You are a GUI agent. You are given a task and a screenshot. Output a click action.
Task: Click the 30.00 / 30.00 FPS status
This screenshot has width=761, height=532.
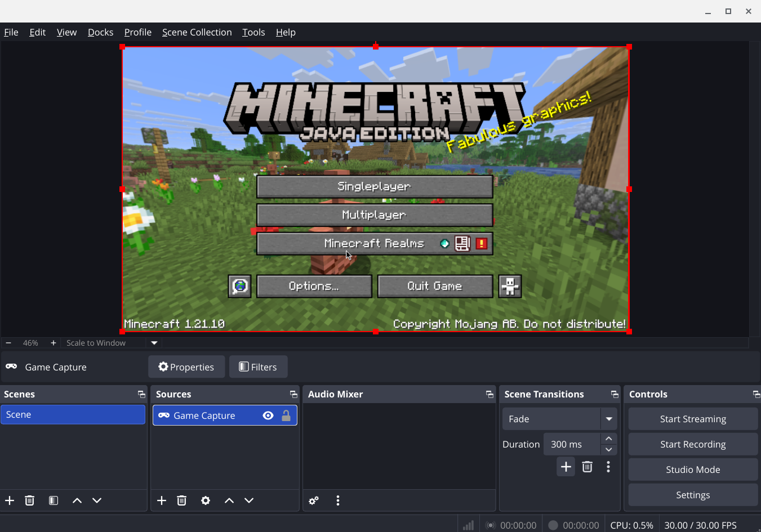pos(701,525)
